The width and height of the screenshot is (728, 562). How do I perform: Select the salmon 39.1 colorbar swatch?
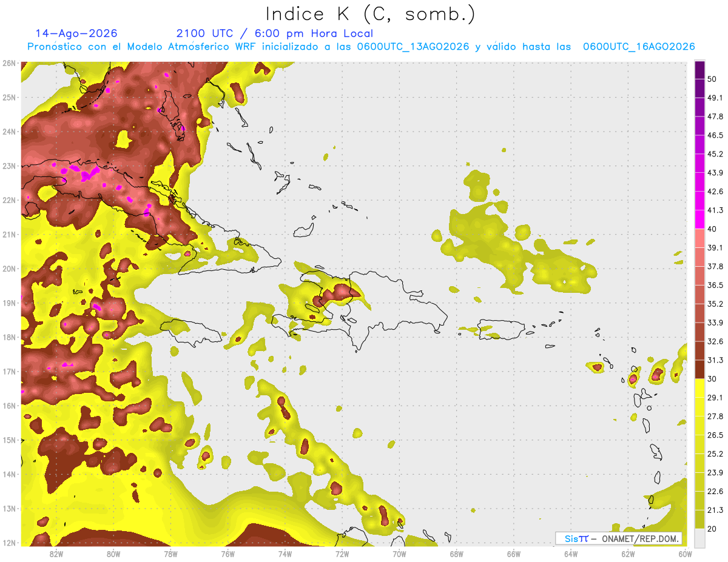pos(699,238)
